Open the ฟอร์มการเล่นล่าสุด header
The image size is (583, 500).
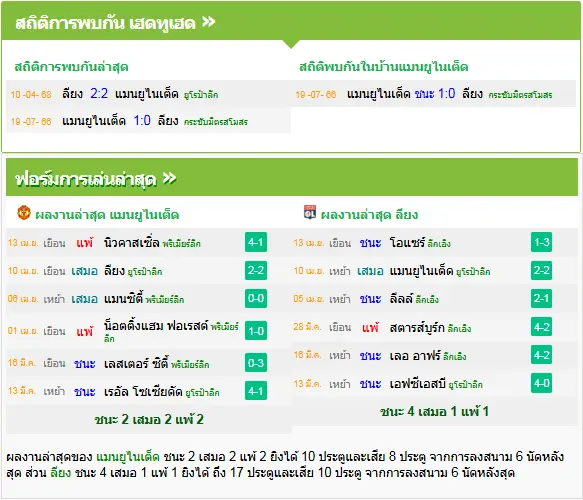[x=292, y=178]
